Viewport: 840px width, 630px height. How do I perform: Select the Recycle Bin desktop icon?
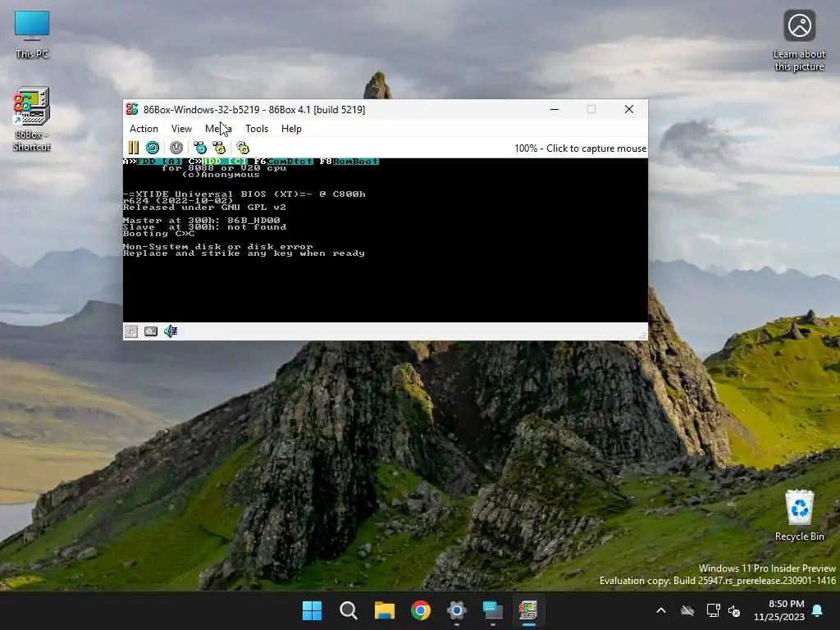[x=799, y=515]
